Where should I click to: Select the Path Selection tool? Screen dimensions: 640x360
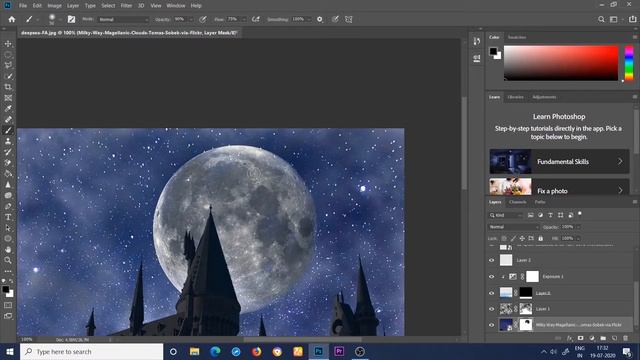click(x=8, y=228)
